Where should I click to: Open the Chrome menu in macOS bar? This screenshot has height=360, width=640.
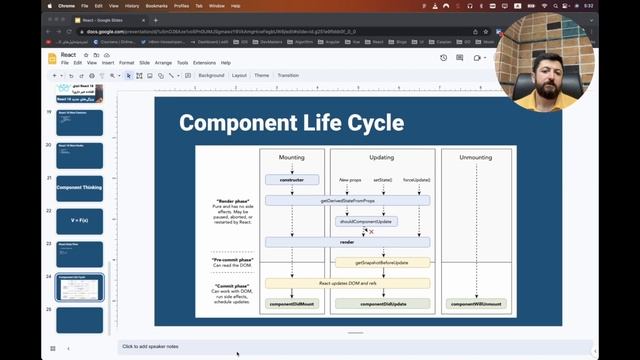click(x=66, y=6)
